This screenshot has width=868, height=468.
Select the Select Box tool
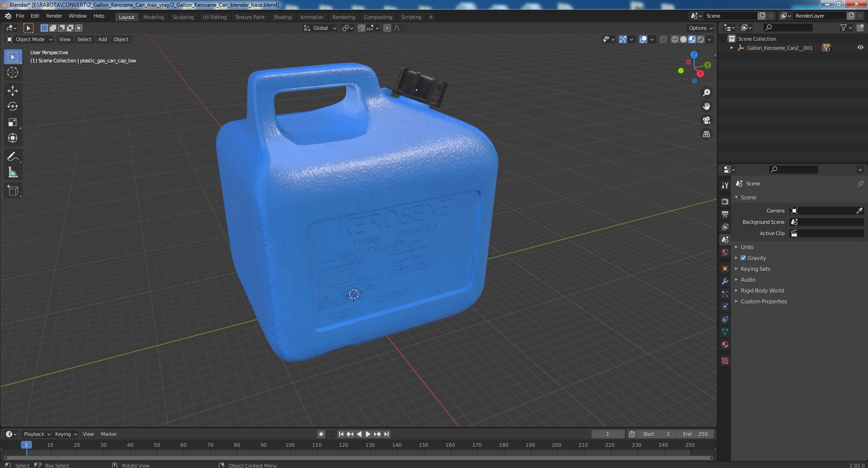coord(13,57)
